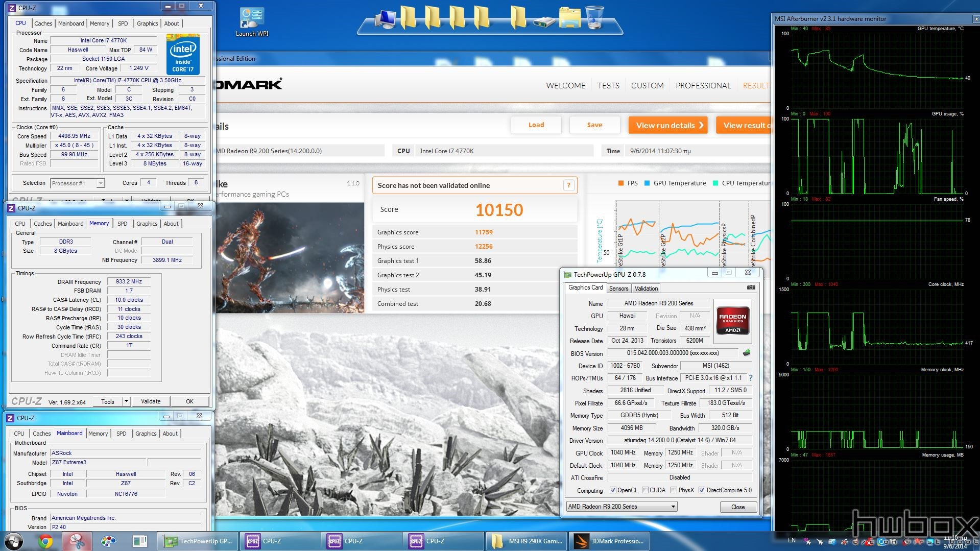
Task: Click the Core Speed value 4498.95 MHz
Action: pos(74,136)
